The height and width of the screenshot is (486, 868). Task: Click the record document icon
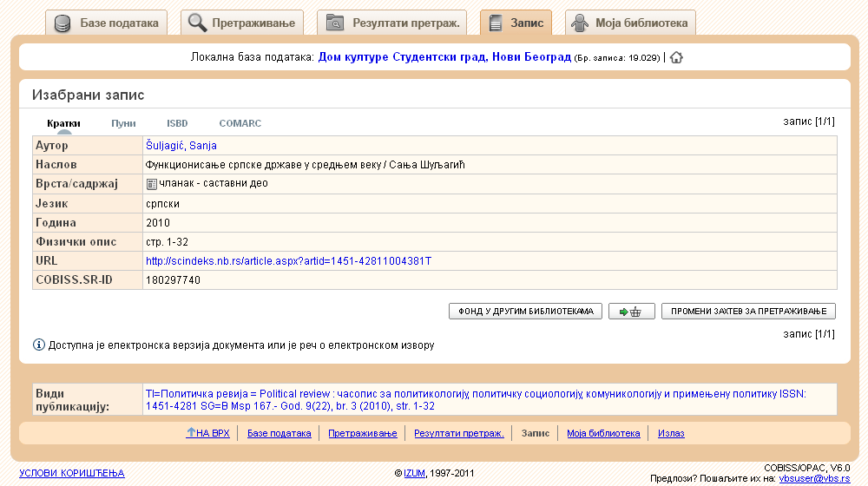click(496, 23)
